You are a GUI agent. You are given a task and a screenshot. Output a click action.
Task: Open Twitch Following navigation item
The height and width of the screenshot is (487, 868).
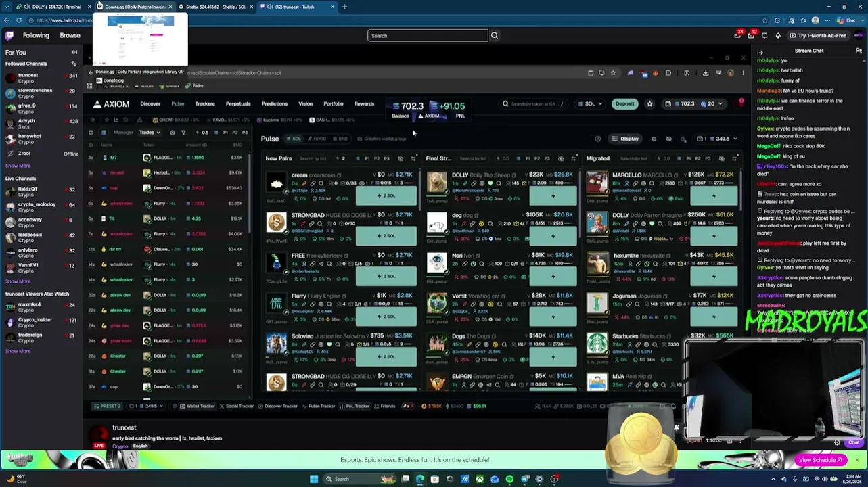(36, 35)
